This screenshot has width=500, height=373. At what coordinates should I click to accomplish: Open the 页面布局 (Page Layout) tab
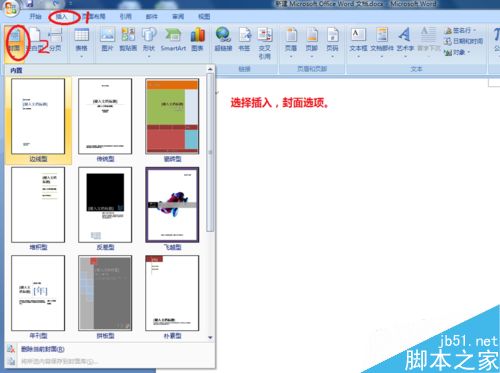pos(95,16)
